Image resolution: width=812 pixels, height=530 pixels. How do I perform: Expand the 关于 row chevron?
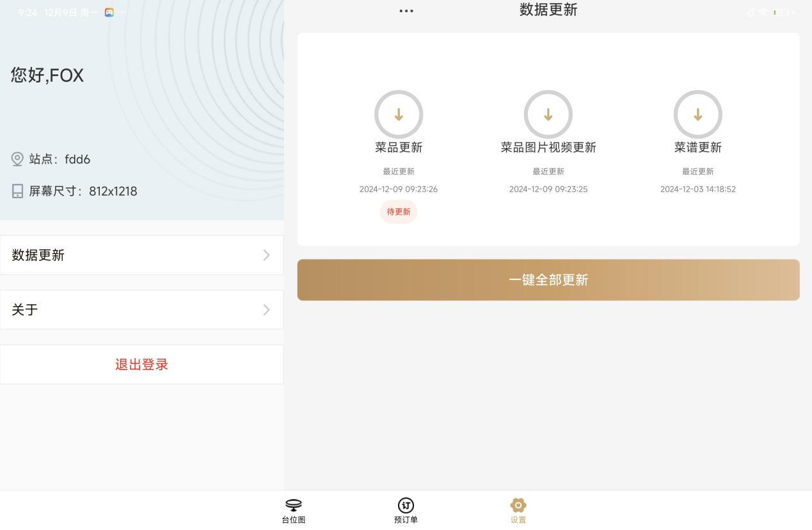[x=267, y=310]
